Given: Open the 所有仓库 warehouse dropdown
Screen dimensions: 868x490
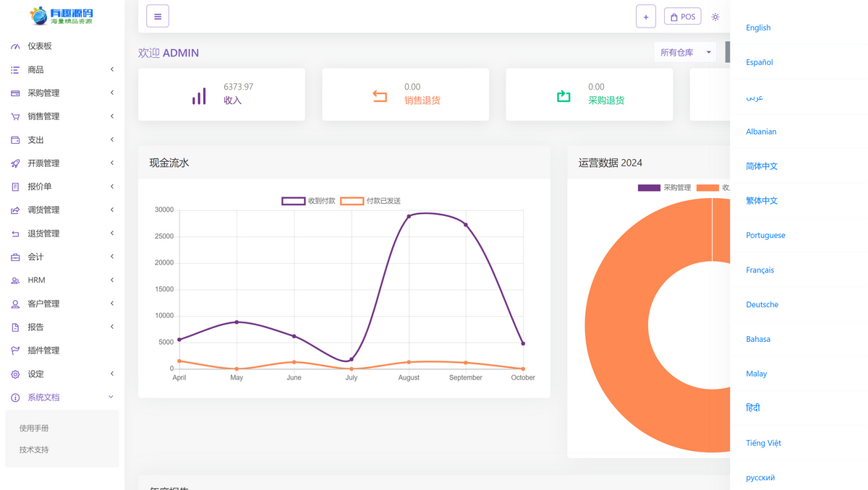Looking at the screenshot, I should pos(684,52).
